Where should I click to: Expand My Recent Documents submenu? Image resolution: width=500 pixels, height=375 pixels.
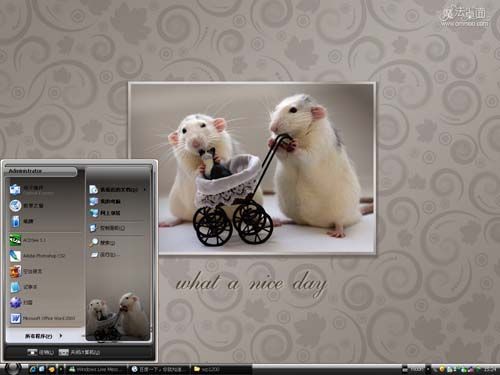(x=145, y=190)
